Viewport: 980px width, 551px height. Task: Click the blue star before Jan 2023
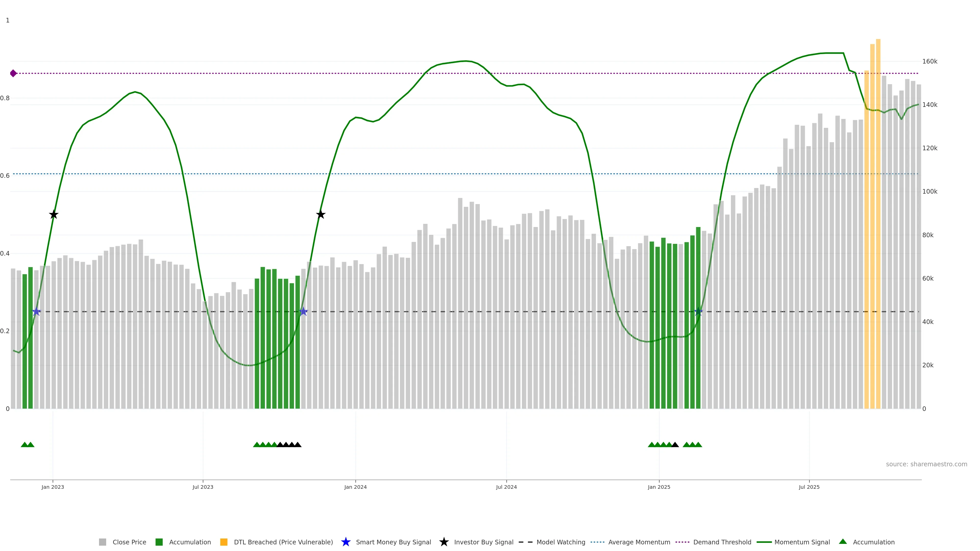click(x=36, y=312)
